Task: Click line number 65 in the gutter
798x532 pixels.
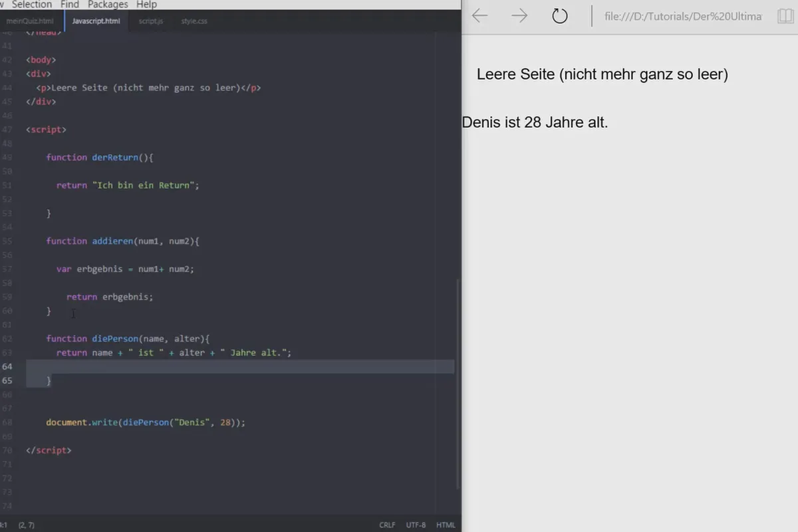Action: (x=7, y=380)
